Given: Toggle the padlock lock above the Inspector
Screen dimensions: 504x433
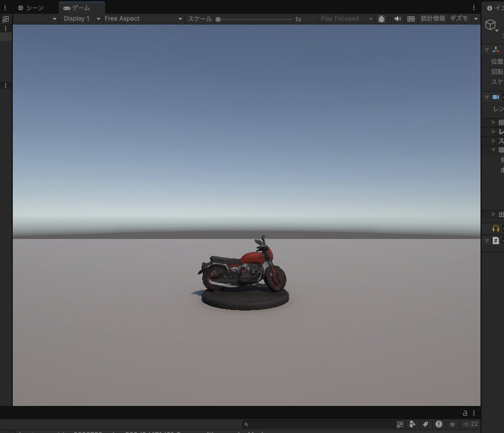Looking at the screenshot, I should [465, 413].
